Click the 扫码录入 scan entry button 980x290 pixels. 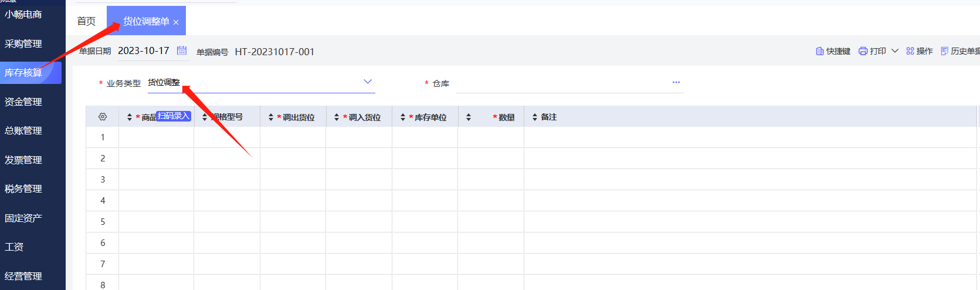point(174,116)
